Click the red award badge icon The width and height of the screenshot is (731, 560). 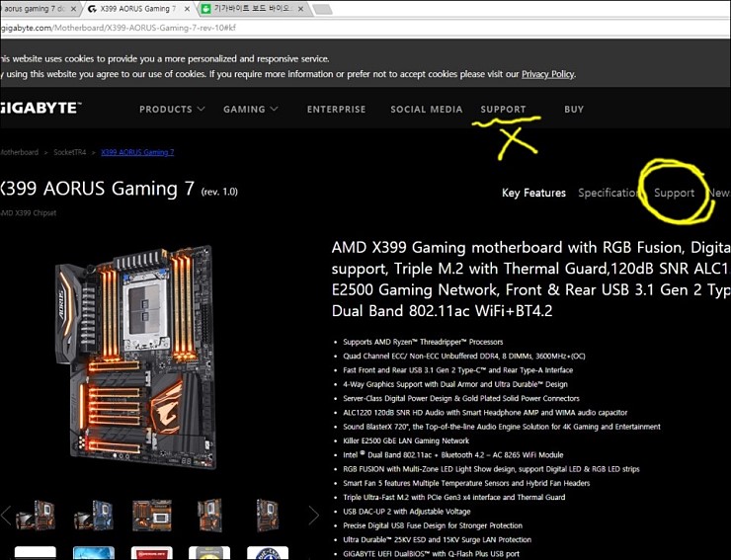point(151,553)
